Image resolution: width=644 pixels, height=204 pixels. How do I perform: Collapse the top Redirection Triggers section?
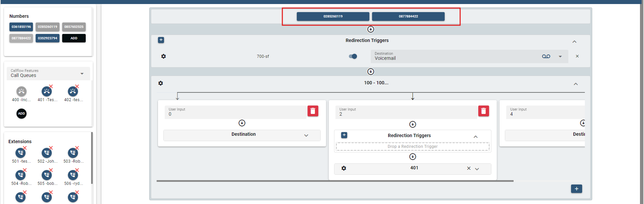(574, 42)
